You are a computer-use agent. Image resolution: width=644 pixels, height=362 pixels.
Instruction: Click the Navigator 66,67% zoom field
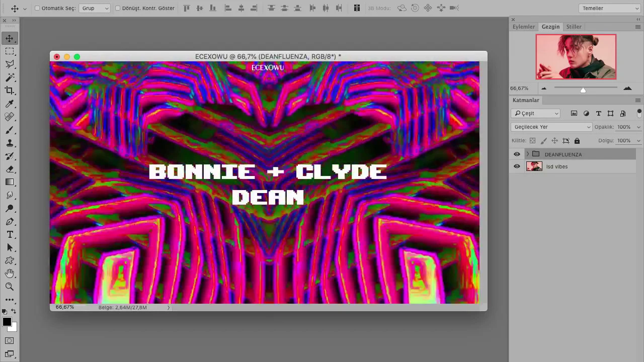(x=519, y=88)
